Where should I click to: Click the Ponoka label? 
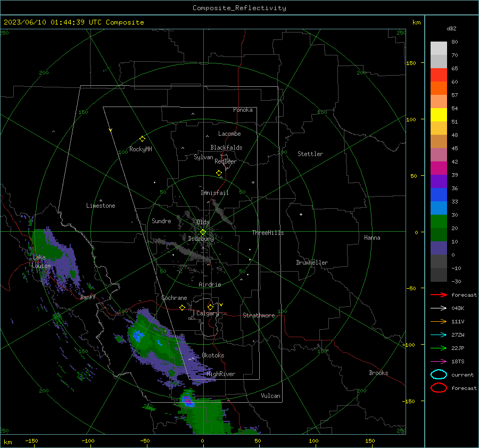pyautogui.click(x=243, y=110)
